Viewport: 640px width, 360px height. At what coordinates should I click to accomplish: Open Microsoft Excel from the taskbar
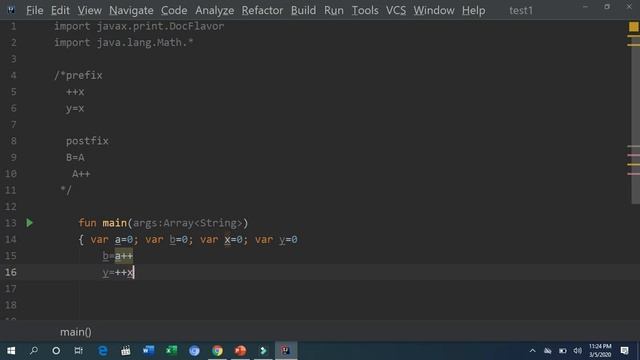[x=171, y=351]
